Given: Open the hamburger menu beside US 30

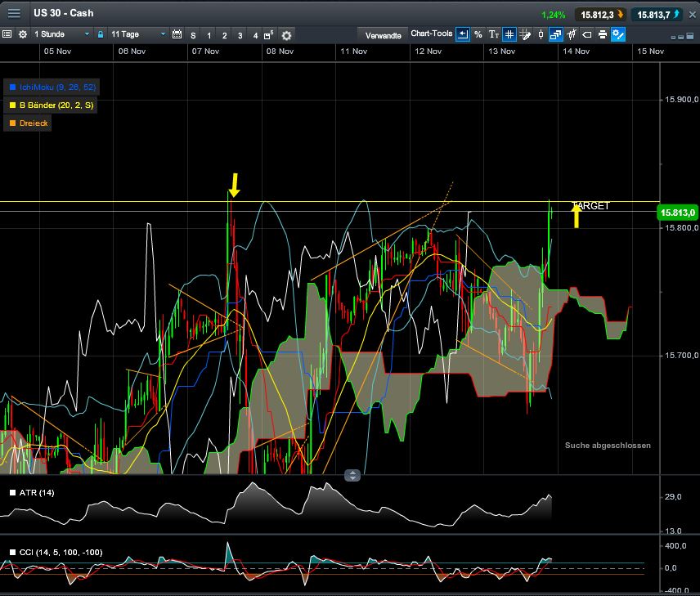Looking at the screenshot, I should coord(14,14).
